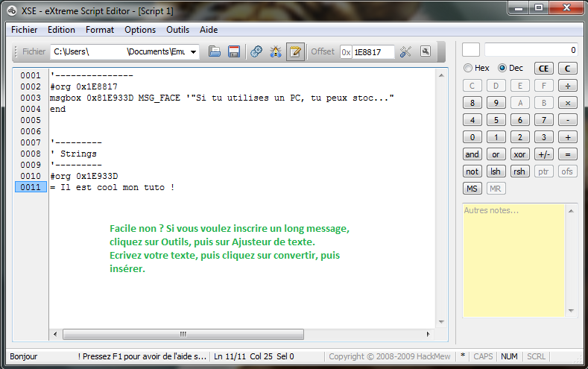Viewport: 588px width, 369px height.
Task: Select the Hex radio button
Action: [x=468, y=68]
